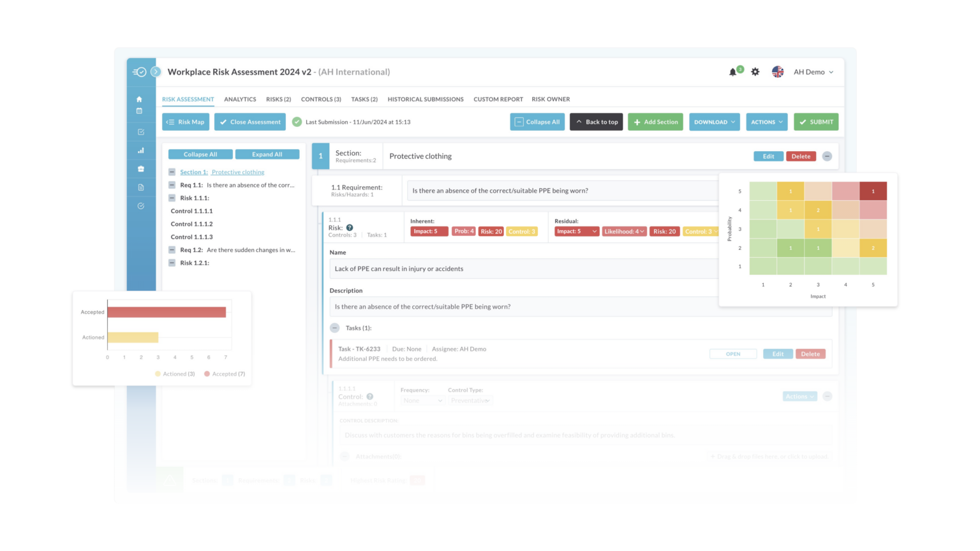Open the bar chart analytics sidebar icon
The image size is (980, 551).
click(x=141, y=151)
